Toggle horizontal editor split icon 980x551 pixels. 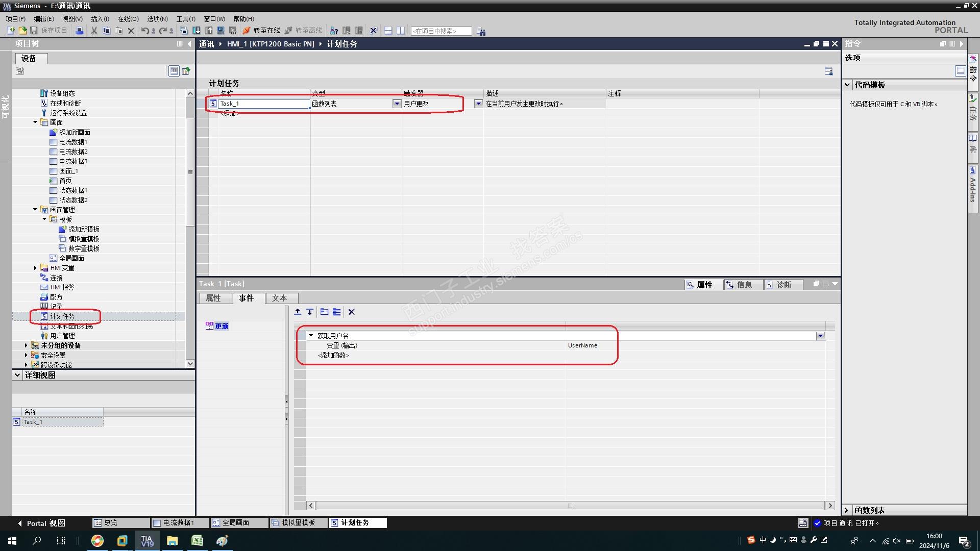tap(388, 31)
